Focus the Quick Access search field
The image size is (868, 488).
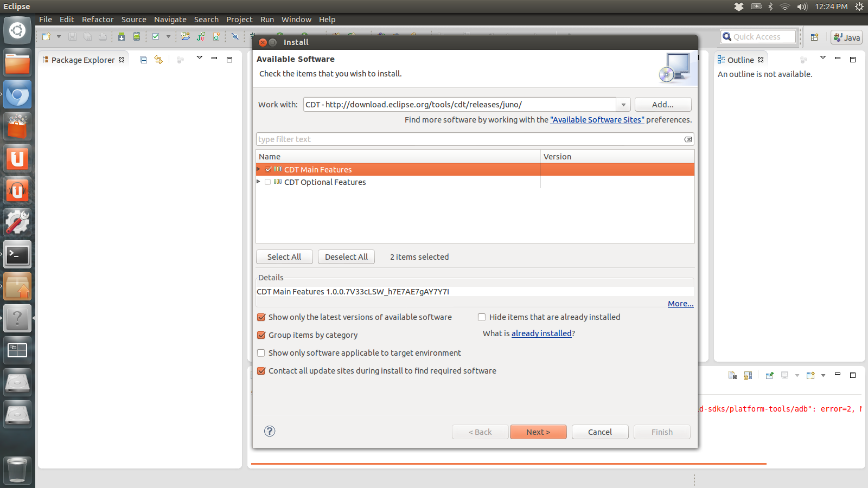click(x=758, y=37)
